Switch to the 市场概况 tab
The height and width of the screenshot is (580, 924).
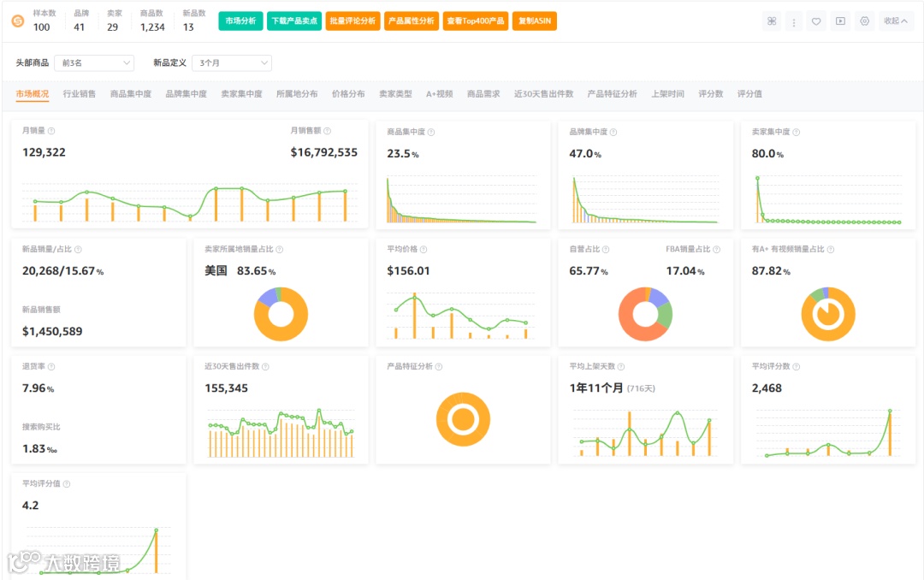[x=33, y=94]
